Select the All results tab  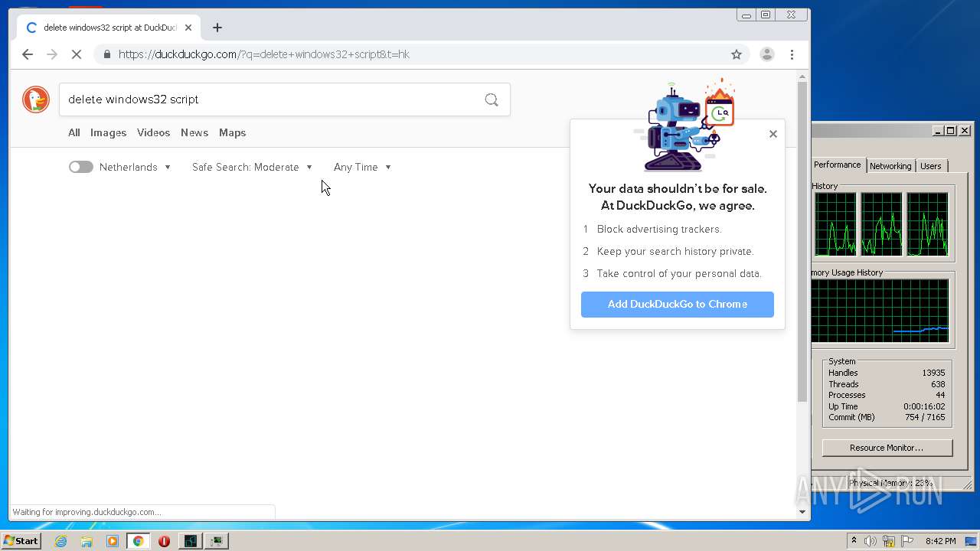[x=73, y=132]
